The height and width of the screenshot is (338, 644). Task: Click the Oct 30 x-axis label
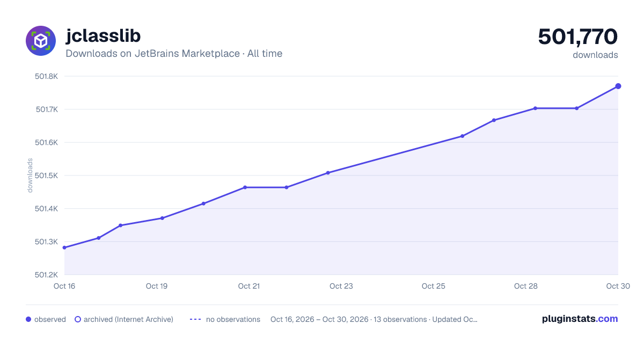click(618, 286)
